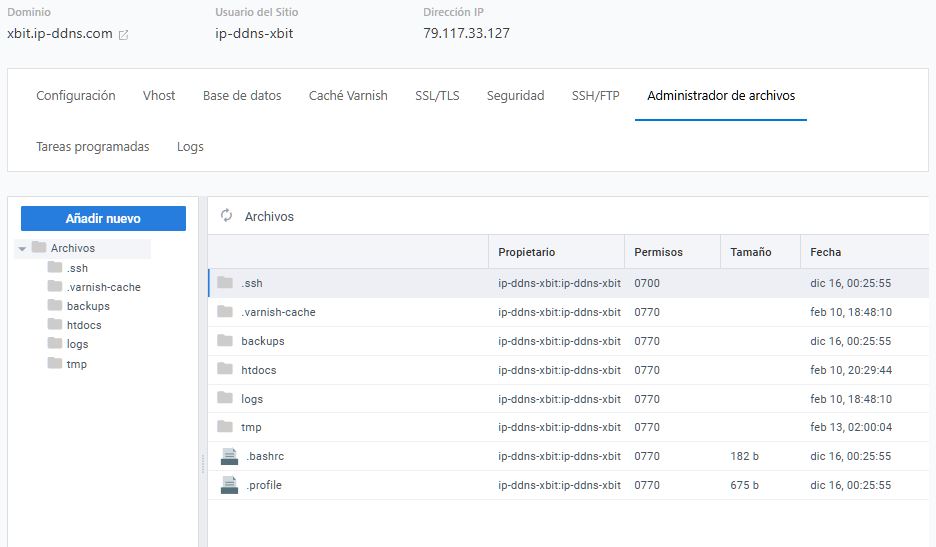Image resolution: width=936 pixels, height=547 pixels.
Task: Click the backups name in the file table
Action: click(263, 341)
